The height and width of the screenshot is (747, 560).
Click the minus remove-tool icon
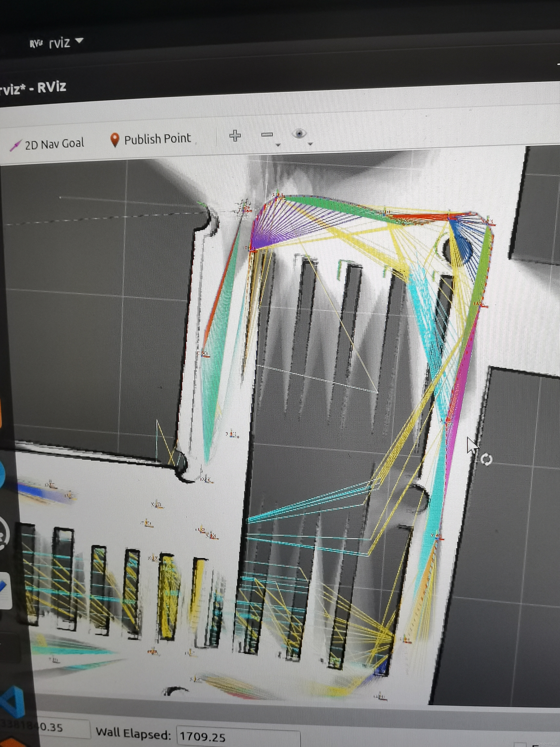point(267,135)
